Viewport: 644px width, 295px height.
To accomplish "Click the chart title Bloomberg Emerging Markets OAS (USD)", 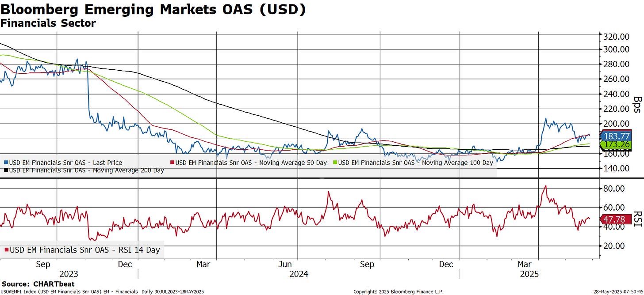I will (153, 9).
